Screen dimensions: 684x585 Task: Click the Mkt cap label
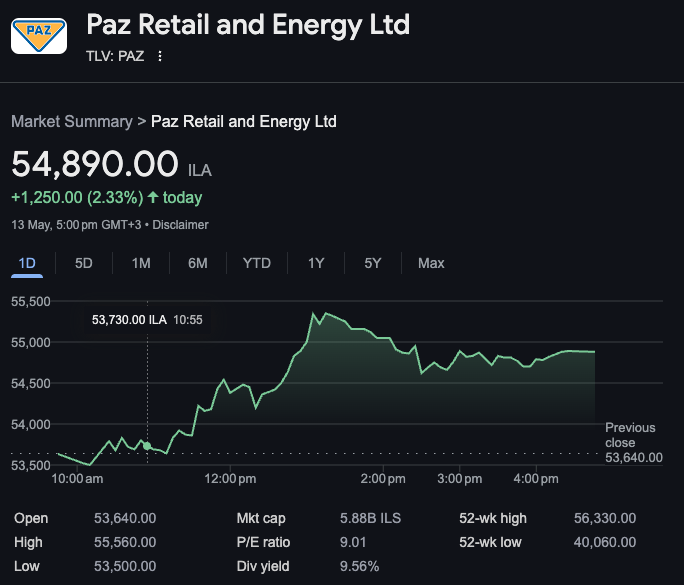[261, 518]
